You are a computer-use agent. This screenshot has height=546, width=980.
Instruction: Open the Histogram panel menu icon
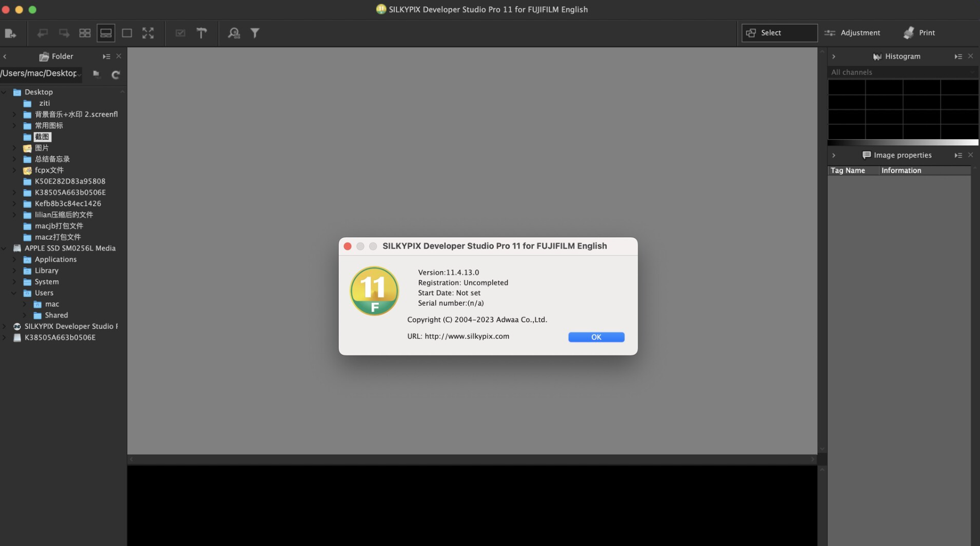click(958, 56)
